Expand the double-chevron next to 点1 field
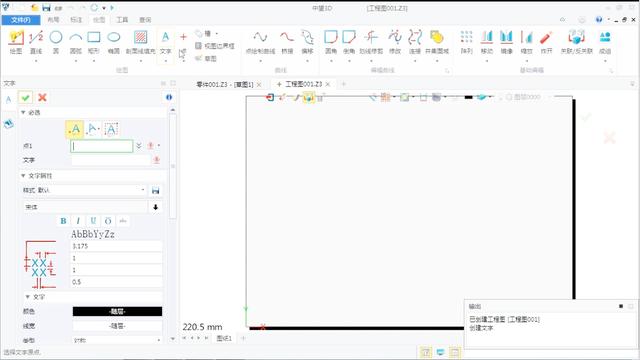 pyautogui.click(x=139, y=146)
